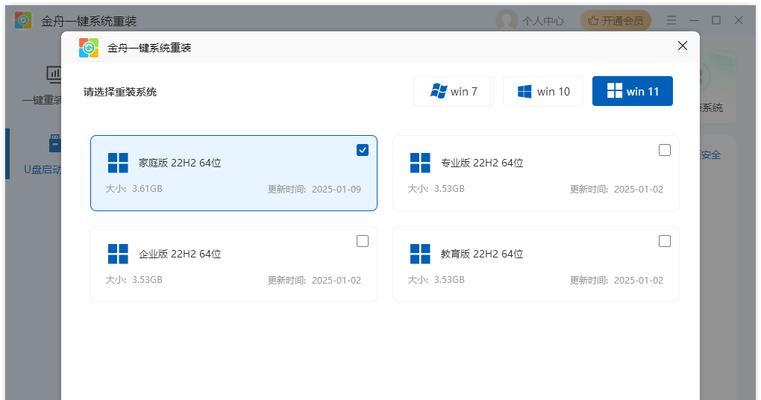761x400 pixels.
Task: Check 教育版 22H2 64位 checkbox
Action: [664, 241]
